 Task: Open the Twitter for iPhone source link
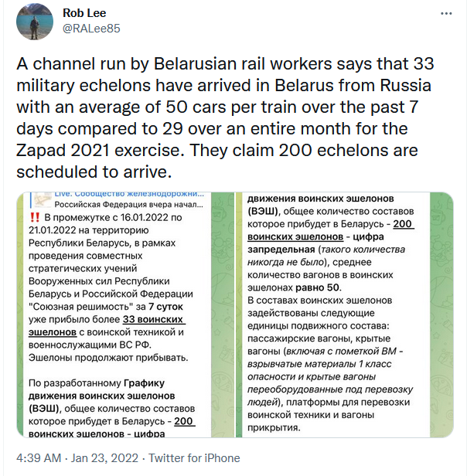194,457
